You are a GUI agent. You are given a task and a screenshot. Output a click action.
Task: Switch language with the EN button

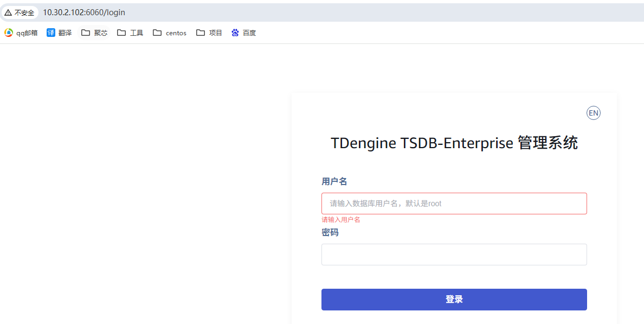click(594, 113)
